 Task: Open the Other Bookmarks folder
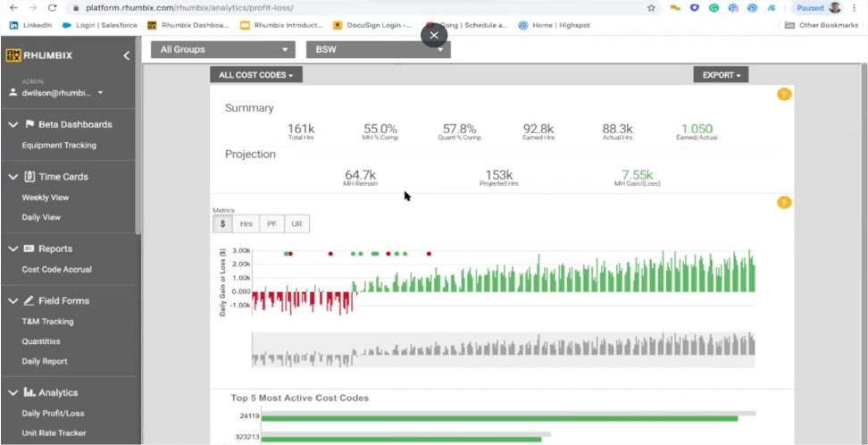[x=822, y=25]
